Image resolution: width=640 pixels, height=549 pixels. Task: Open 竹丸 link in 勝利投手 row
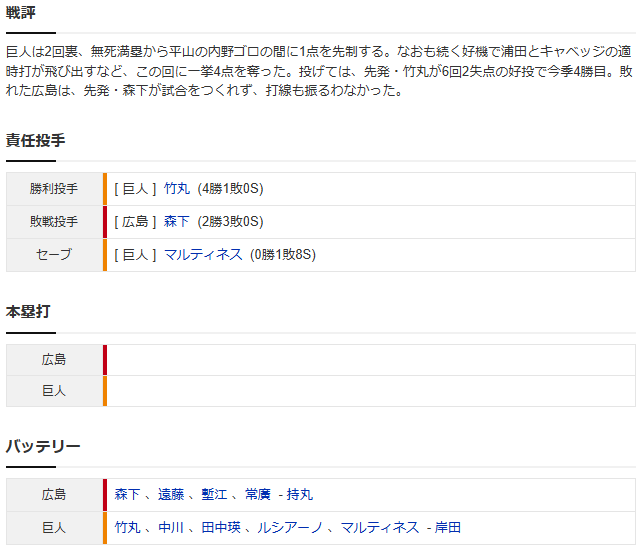point(177,189)
